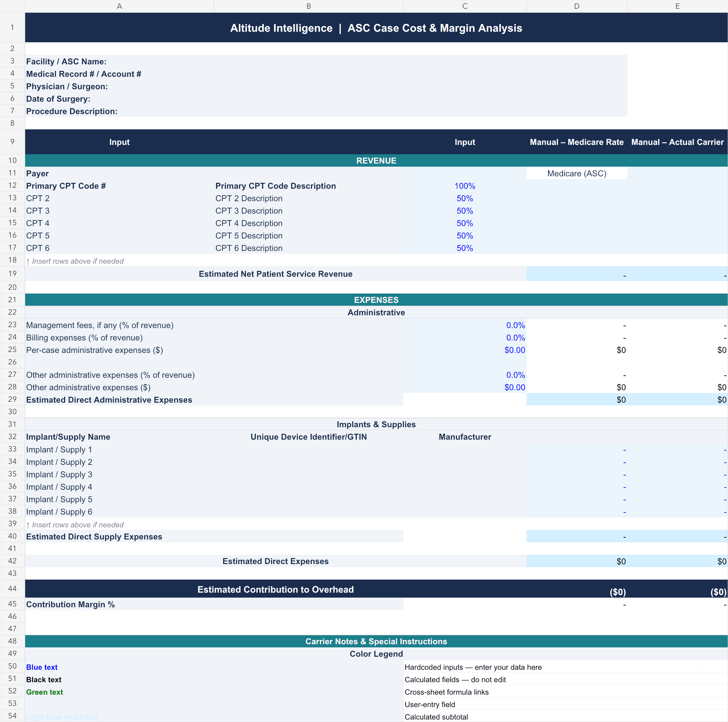Image resolution: width=728 pixels, height=722 pixels.
Task: Click the Green text legend cell
Action: pyautogui.click(x=214, y=692)
